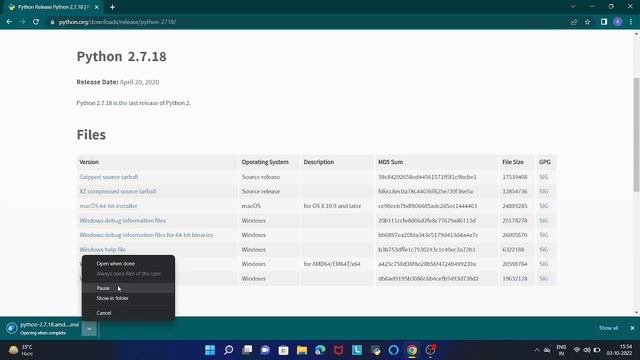Click the Files heading
The width and height of the screenshot is (640, 360).
91,135
